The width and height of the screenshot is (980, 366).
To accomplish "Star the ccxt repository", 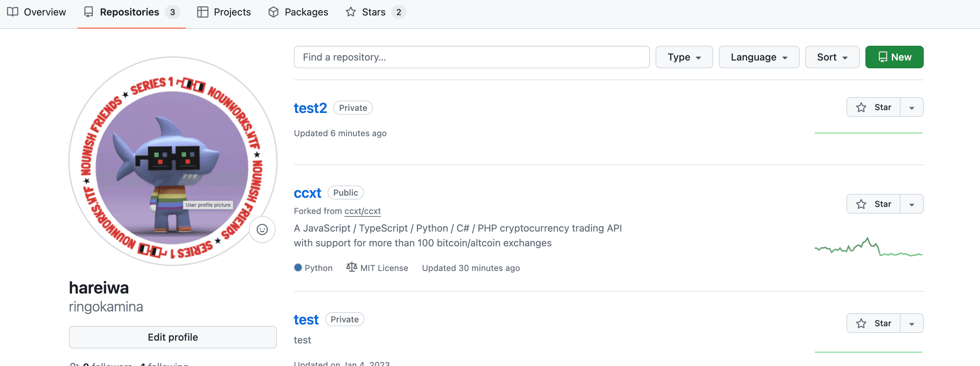I will [873, 204].
